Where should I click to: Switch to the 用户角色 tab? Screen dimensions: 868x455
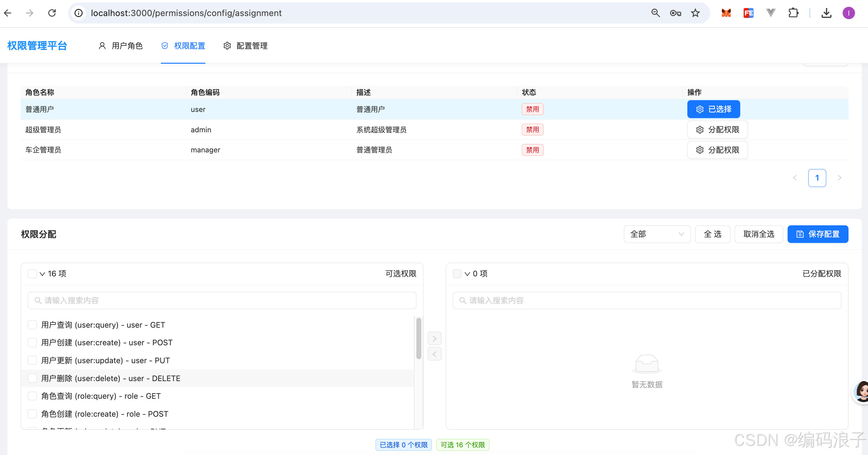(121, 46)
